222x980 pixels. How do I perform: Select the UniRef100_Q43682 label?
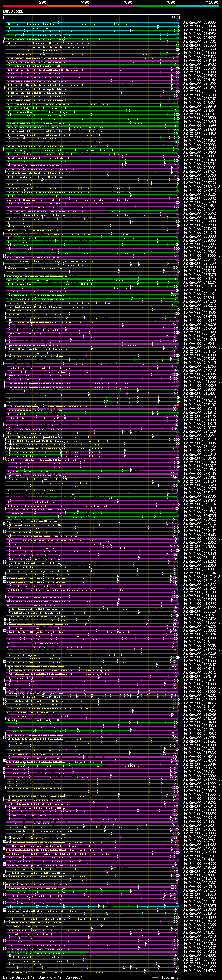199,103
